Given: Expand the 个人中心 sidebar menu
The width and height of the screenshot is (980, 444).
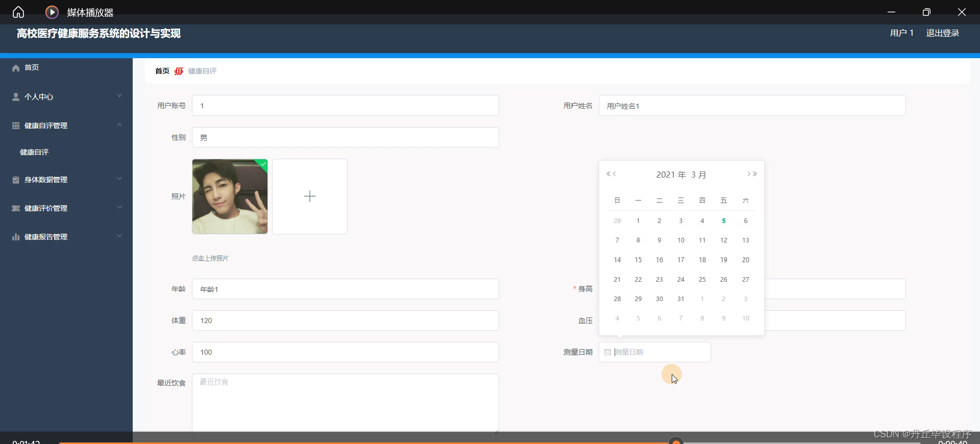Looking at the screenshot, I should pyautogui.click(x=66, y=96).
